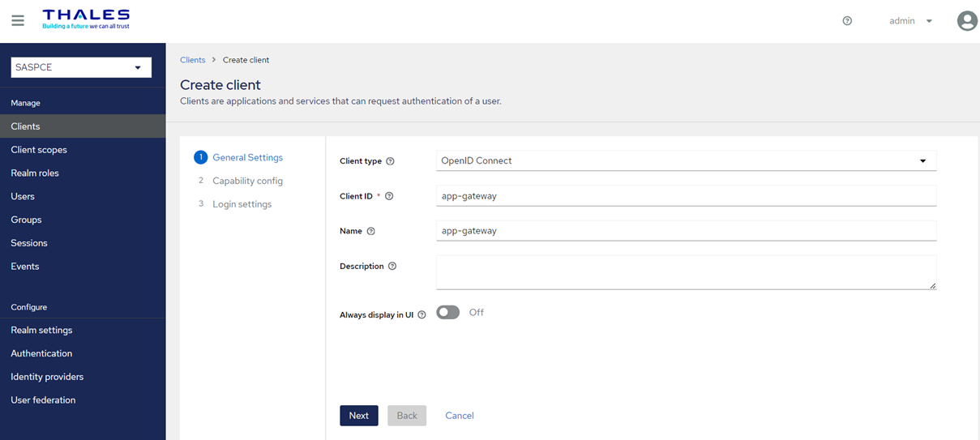Click the user avatar icon

click(966, 21)
